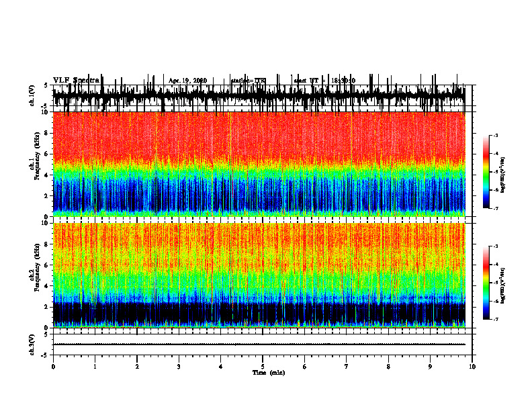
Task: Select the "start UT = 18:30:0" header text
Action: 324,81
